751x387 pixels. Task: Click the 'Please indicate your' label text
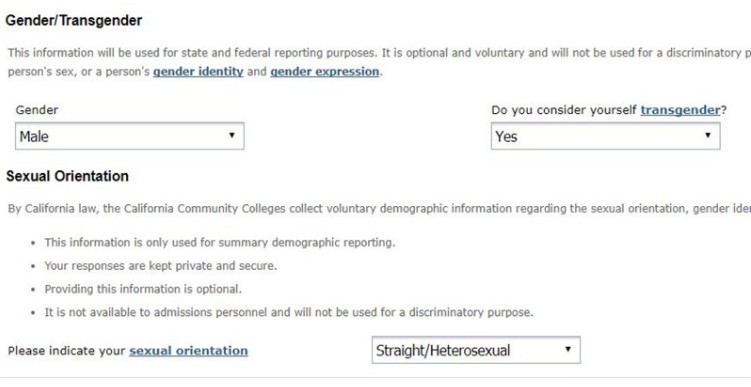point(67,351)
